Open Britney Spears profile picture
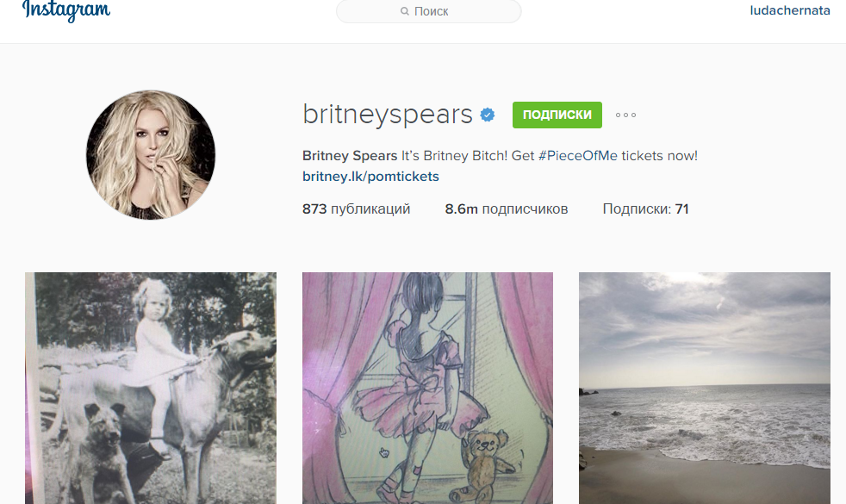 tap(151, 155)
